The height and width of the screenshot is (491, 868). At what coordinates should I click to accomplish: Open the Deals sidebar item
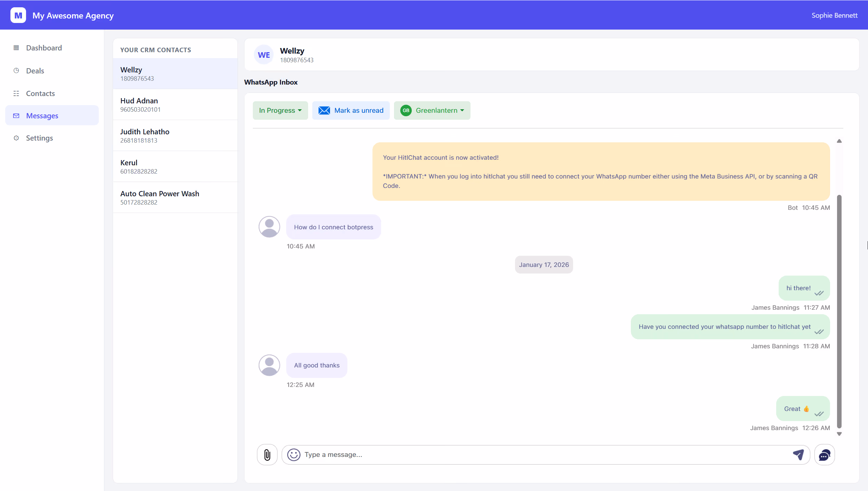(x=52, y=71)
